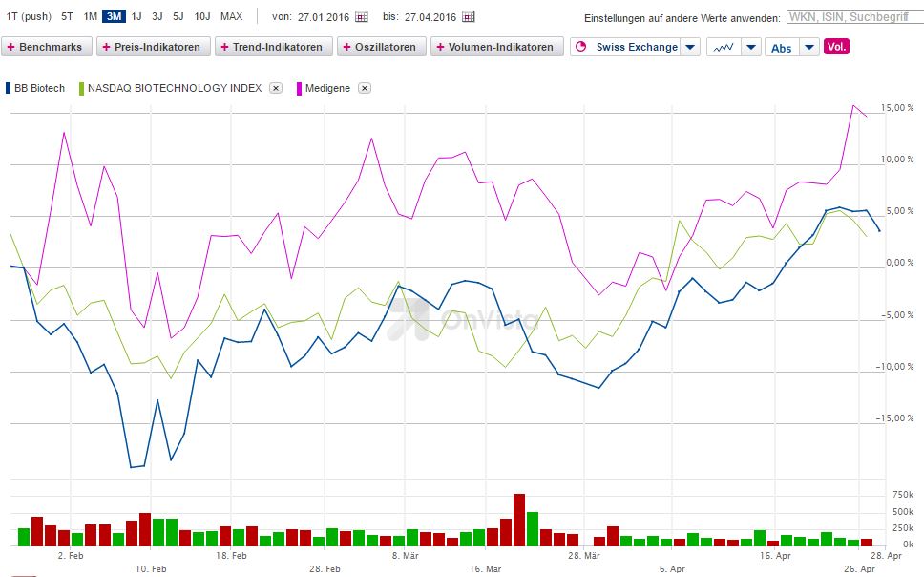Remove the Medigene comparison line

[364, 86]
